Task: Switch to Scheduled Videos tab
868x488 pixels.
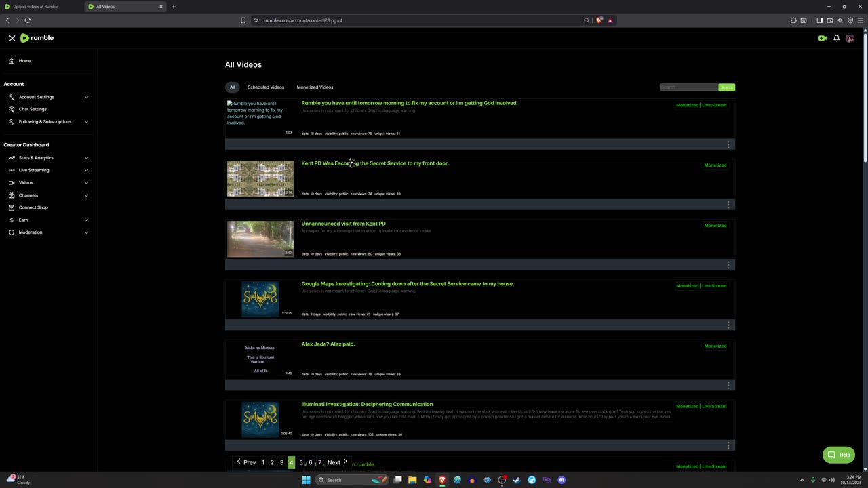Action: click(x=266, y=87)
